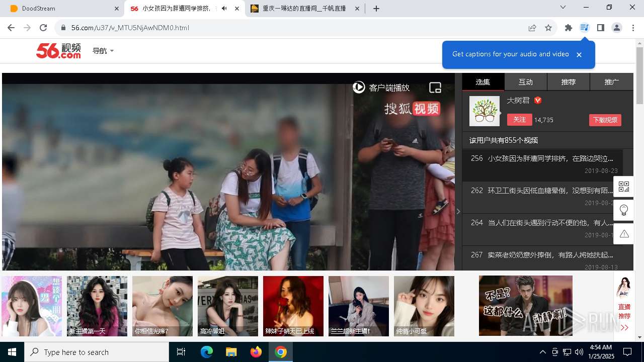Open the volume control icon
The height and width of the screenshot is (362, 644).
tap(579, 352)
